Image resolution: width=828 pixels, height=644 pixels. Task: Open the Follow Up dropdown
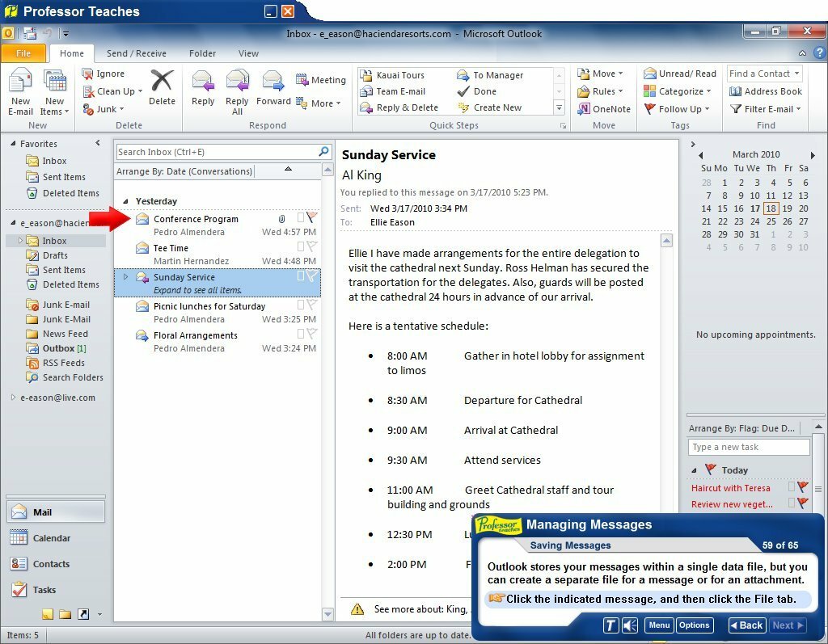[677, 109]
